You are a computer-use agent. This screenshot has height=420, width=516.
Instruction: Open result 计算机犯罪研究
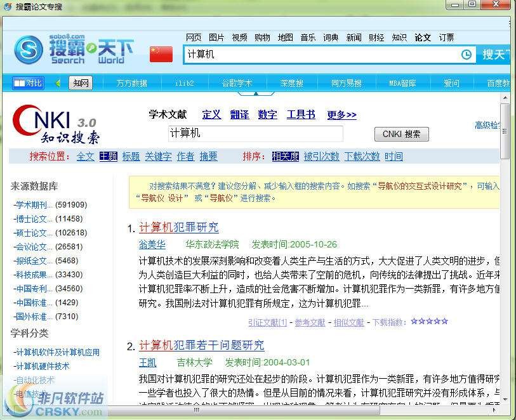(179, 227)
